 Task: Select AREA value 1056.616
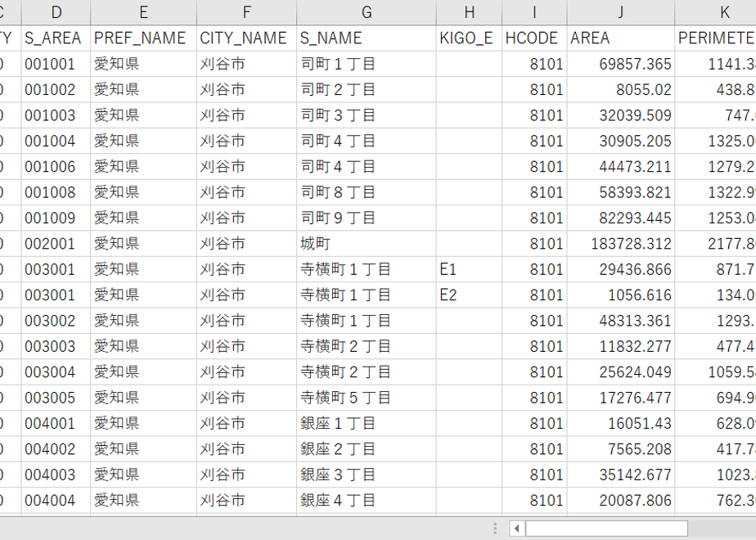(x=620, y=295)
